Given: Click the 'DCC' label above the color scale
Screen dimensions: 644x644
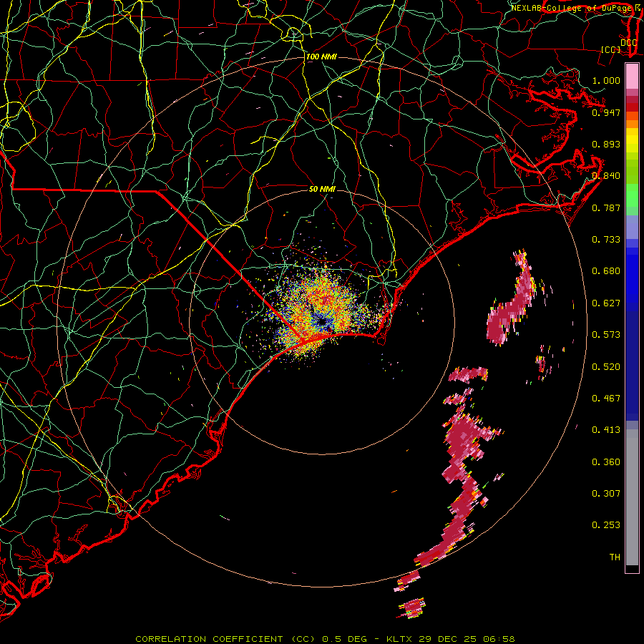Looking at the screenshot, I should (628, 42).
